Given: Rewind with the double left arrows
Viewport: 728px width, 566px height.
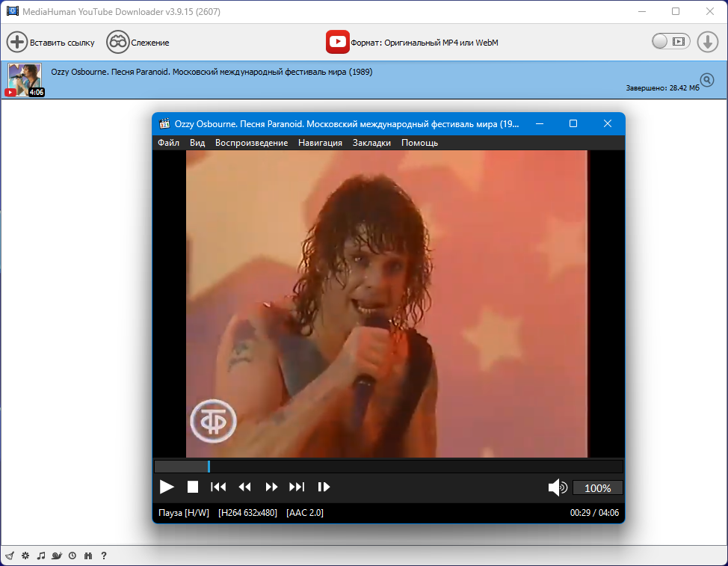Looking at the screenshot, I should (x=244, y=487).
